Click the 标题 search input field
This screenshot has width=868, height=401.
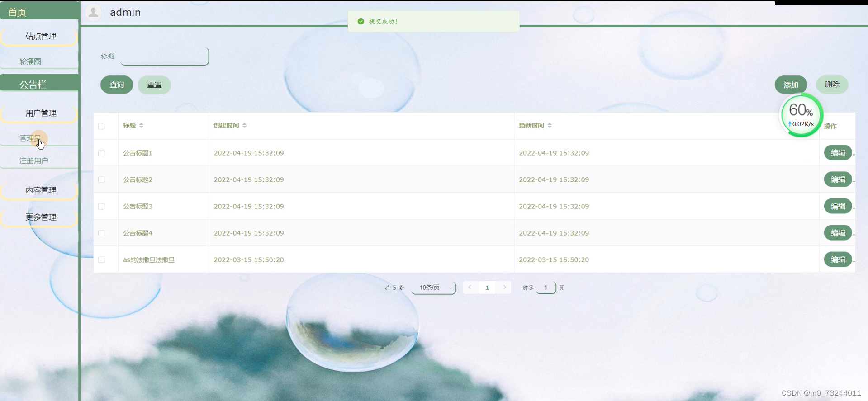click(x=165, y=57)
